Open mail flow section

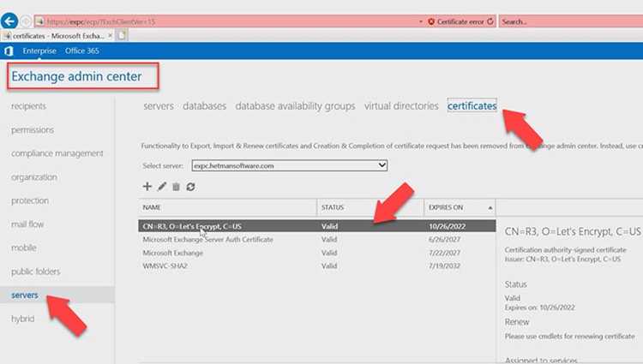[27, 224]
